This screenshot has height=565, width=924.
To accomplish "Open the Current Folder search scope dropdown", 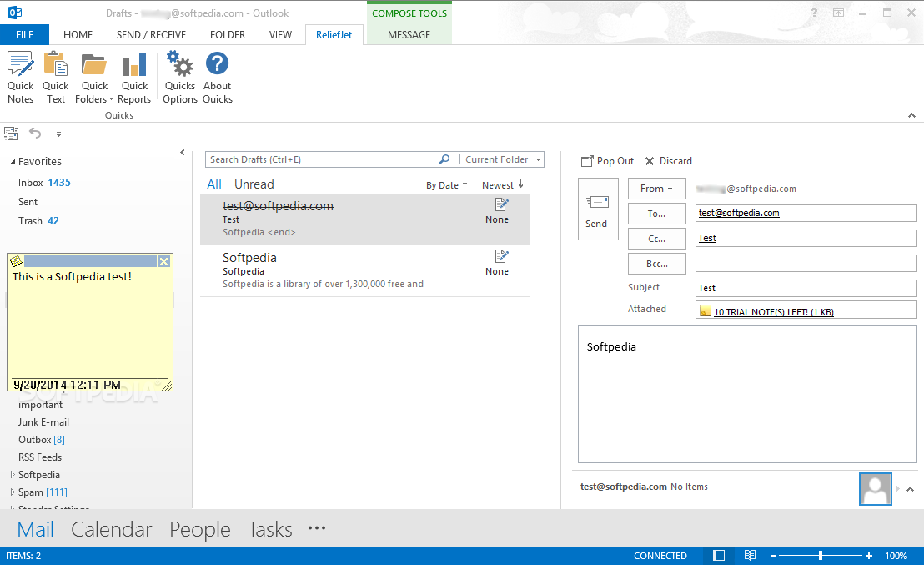I will (502, 159).
